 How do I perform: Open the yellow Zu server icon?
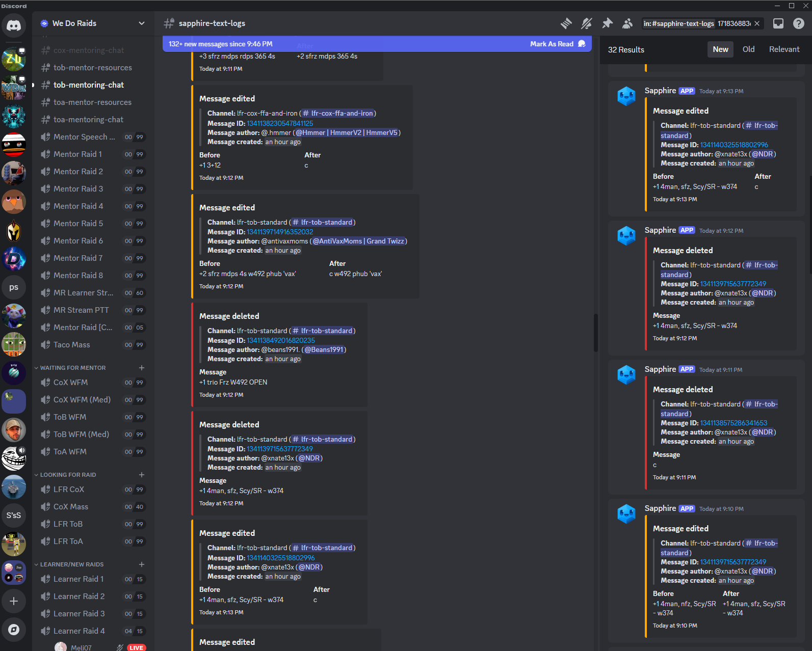pyautogui.click(x=14, y=59)
